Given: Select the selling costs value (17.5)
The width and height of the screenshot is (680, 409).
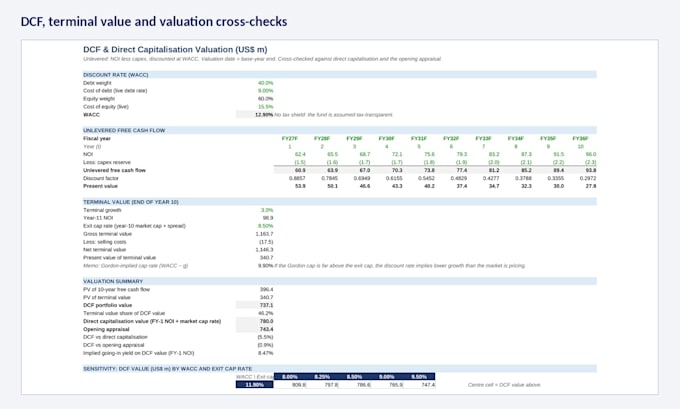Looking at the screenshot, I should tap(266, 242).
